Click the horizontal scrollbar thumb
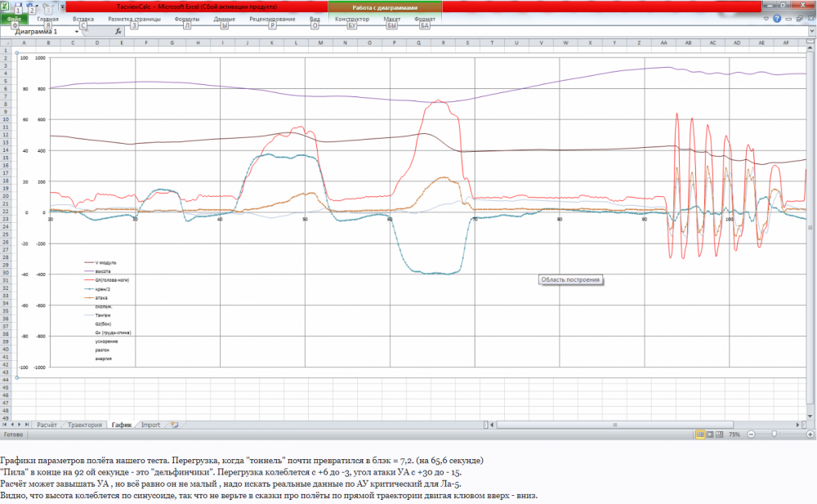 (x=615, y=425)
